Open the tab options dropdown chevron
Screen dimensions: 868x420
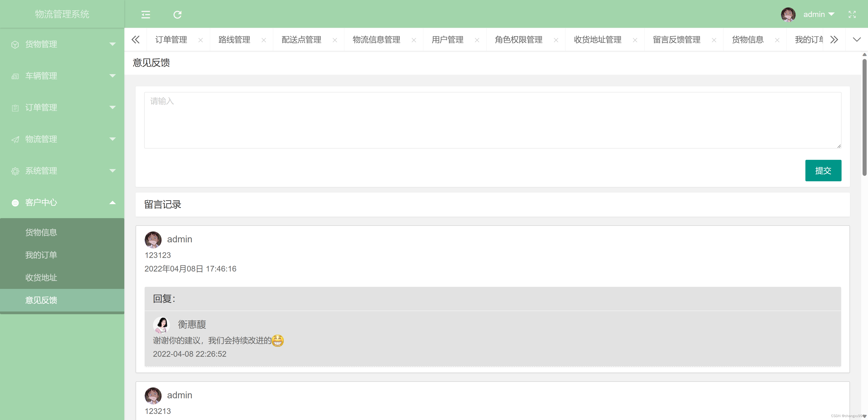pos(856,40)
